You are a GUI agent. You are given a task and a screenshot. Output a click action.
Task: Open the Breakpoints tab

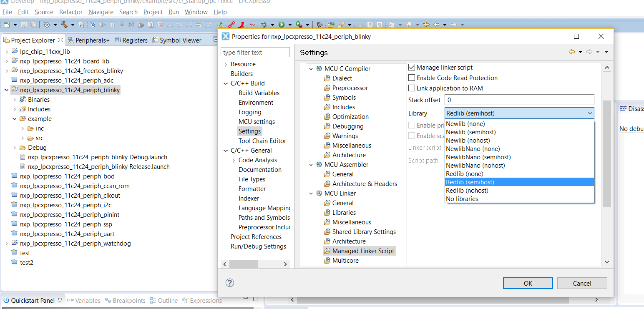[x=125, y=300]
